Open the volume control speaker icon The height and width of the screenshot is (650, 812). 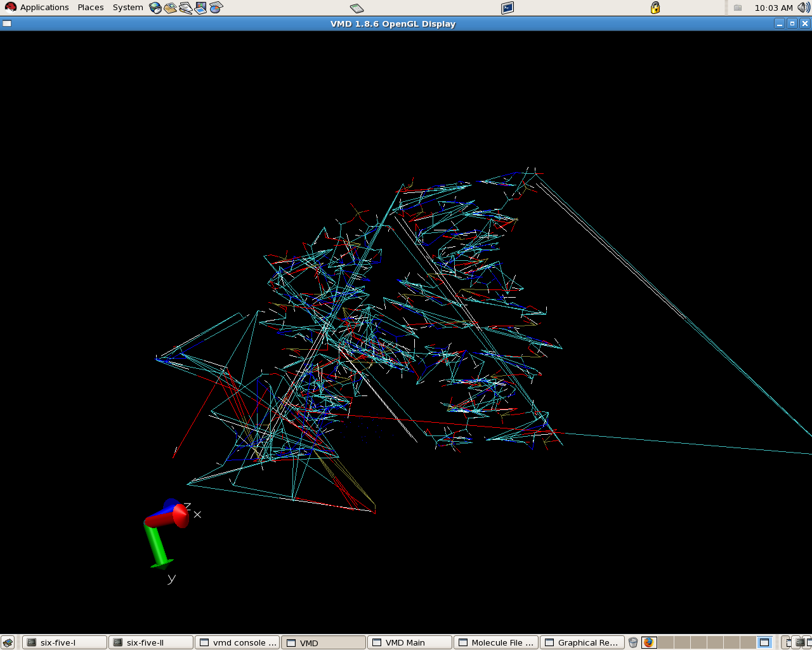pos(803,8)
